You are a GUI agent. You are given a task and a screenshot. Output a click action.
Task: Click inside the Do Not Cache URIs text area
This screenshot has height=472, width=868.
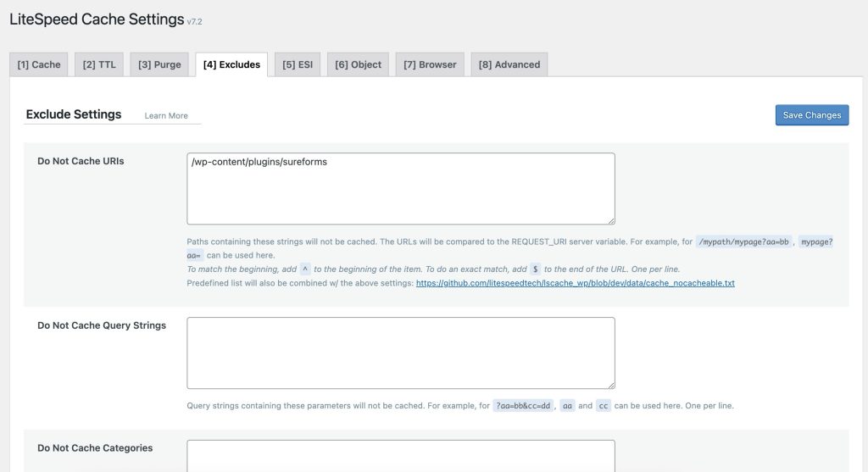tap(400, 195)
